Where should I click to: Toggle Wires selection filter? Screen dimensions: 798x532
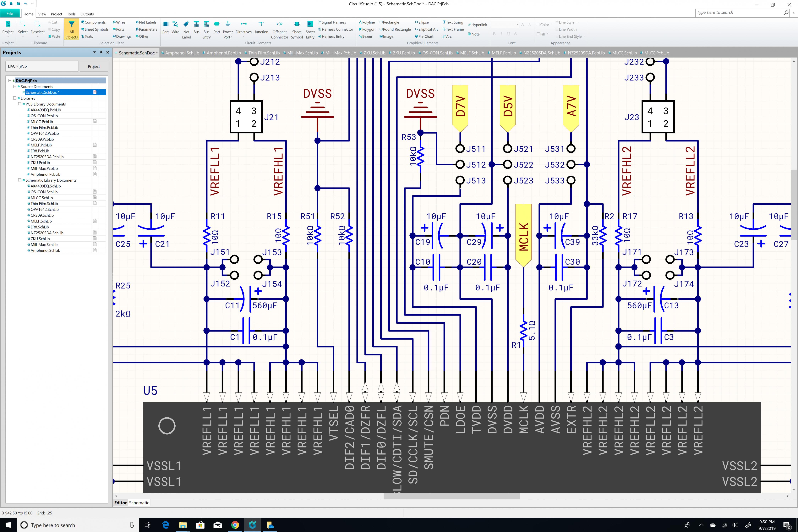click(119, 22)
